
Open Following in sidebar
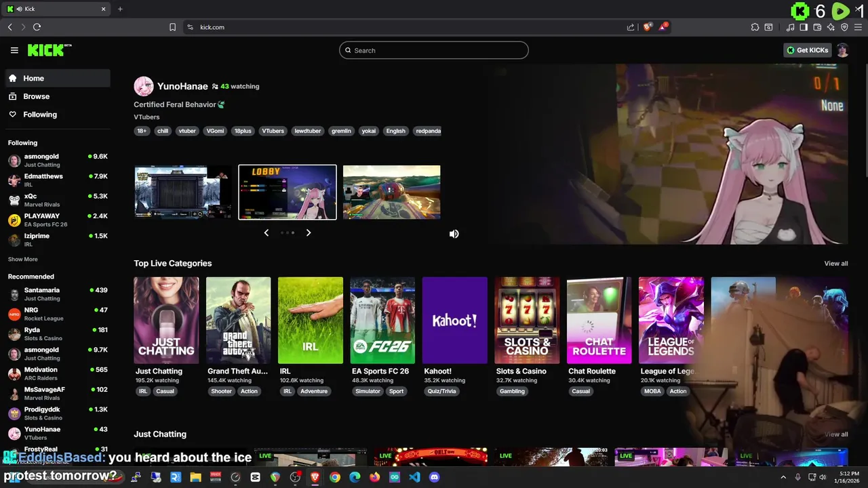click(58, 115)
